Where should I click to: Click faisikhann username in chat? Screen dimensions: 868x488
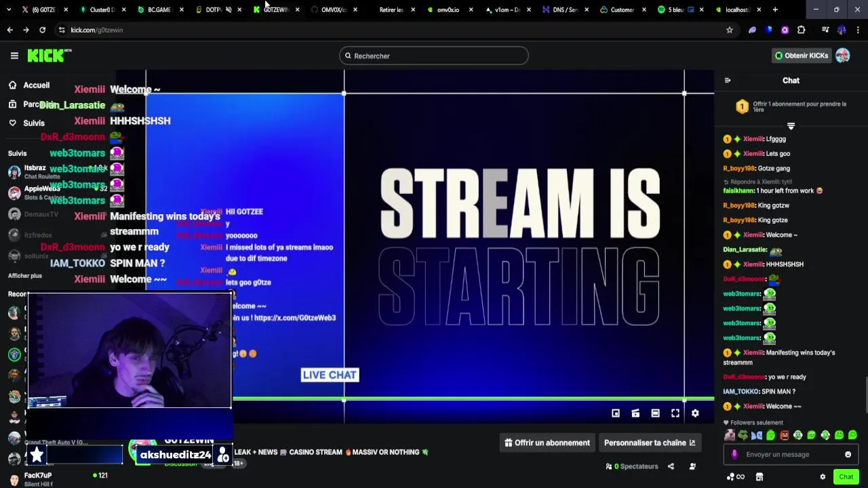point(738,190)
